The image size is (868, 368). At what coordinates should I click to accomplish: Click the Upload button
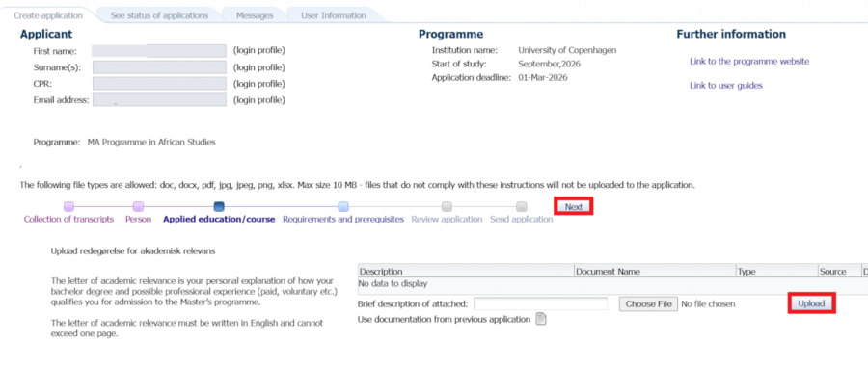point(811,303)
